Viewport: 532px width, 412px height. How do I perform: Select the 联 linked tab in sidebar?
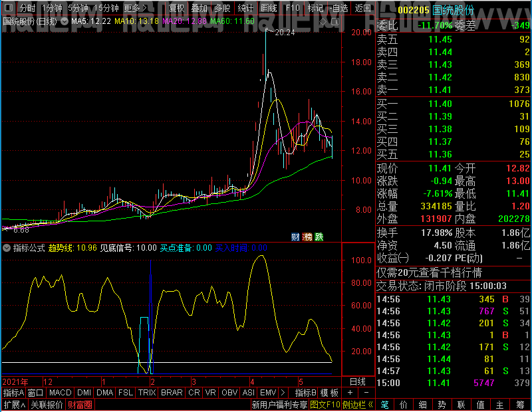461,405
